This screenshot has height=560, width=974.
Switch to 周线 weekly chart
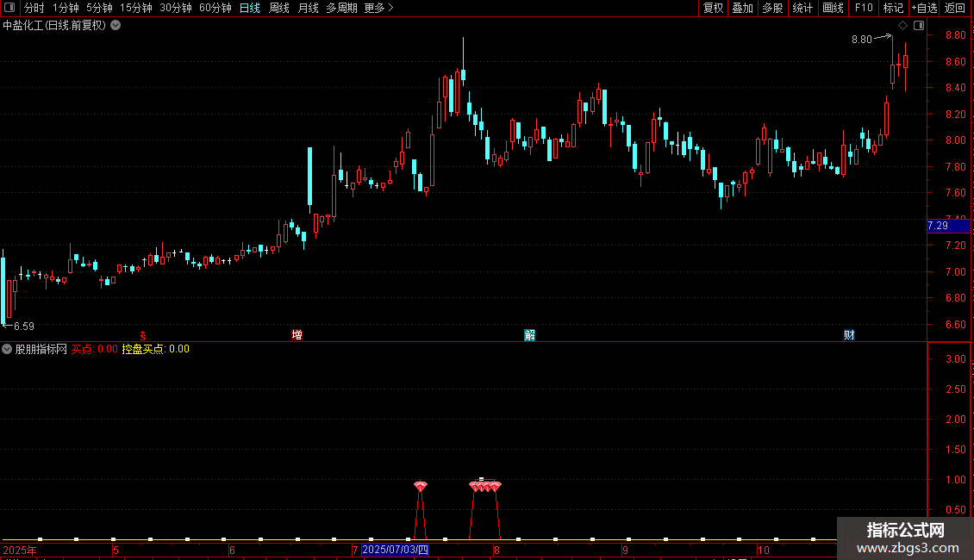[x=279, y=8]
